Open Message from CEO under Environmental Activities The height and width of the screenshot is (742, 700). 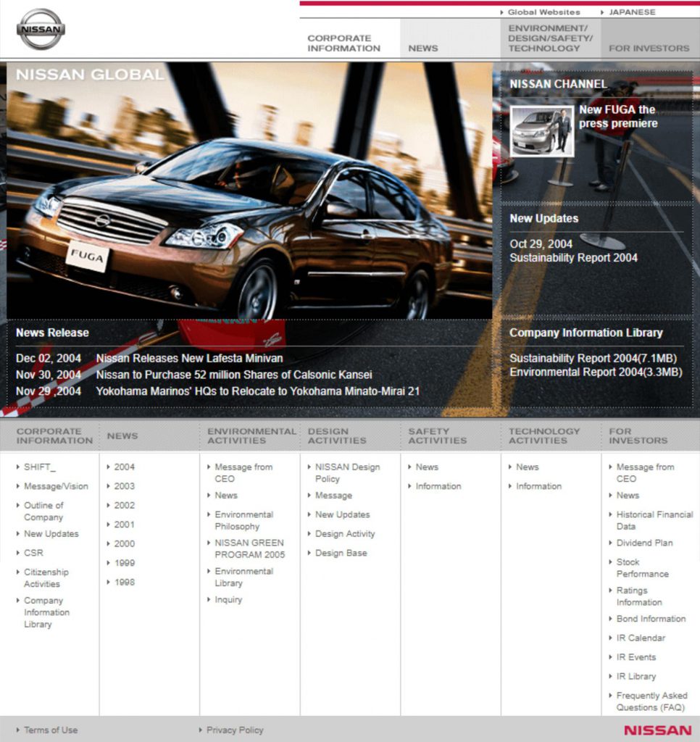click(x=243, y=472)
